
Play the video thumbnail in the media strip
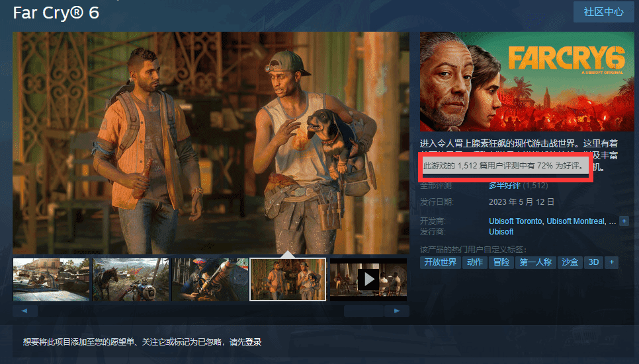pyautogui.click(x=368, y=279)
